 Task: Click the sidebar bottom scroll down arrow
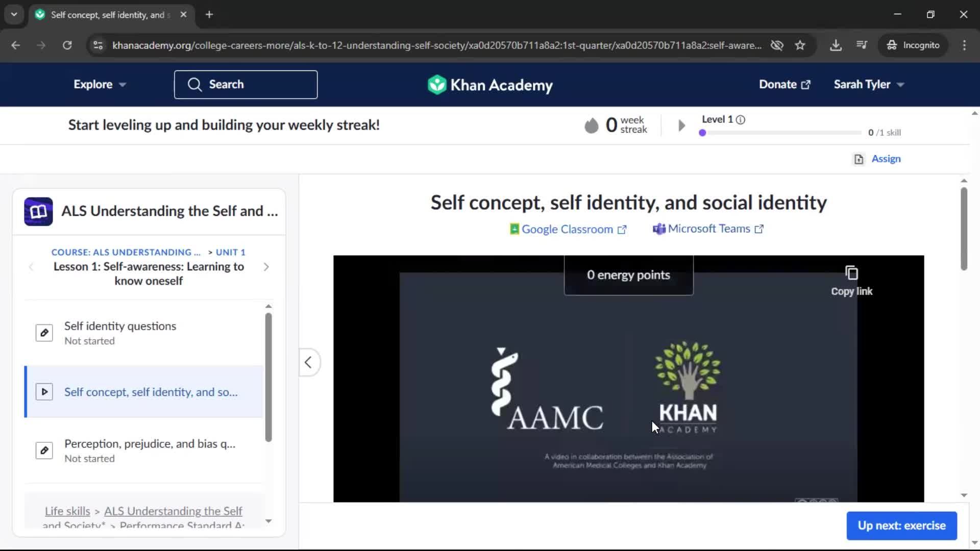[268, 521]
